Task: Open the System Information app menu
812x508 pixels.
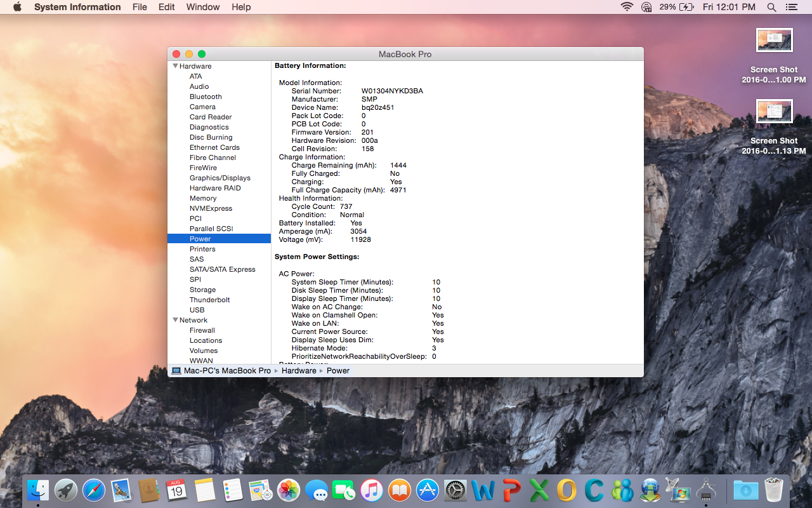Action: click(77, 7)
